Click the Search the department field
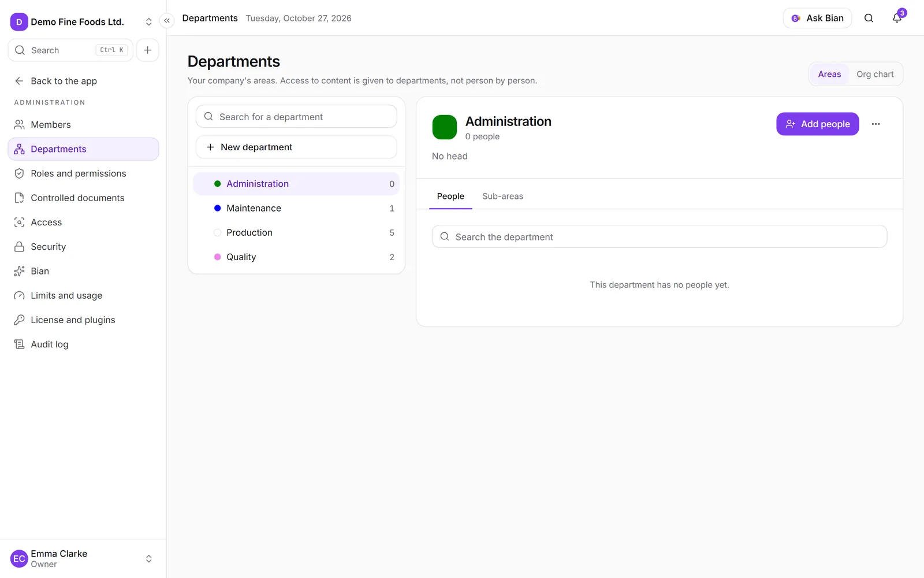This screenshot has width=924, height=578. point(660,237)
